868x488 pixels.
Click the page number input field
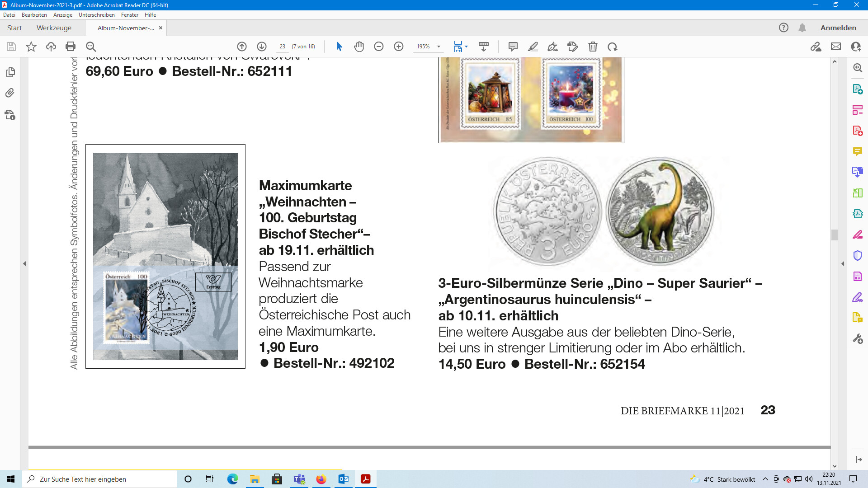click(283, 47)
